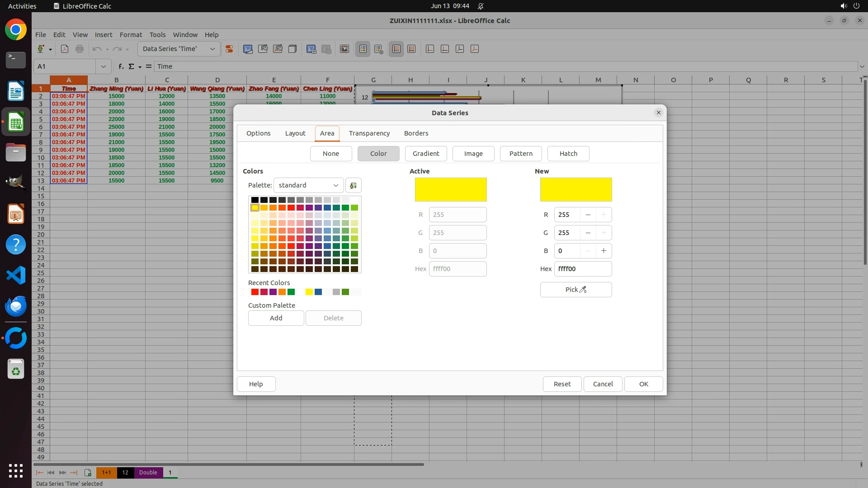Open Thunderbird from the dock

coord(16,306)
